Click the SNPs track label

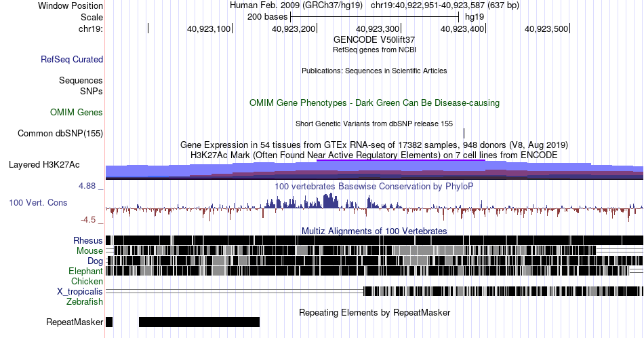pyautogui.click(x=92, y=91)
